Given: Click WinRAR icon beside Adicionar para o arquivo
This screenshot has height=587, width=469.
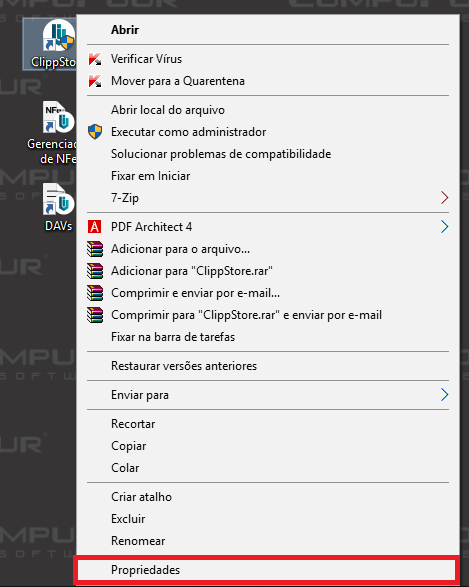Looking at the screenshot, I should tap(95, 249).
